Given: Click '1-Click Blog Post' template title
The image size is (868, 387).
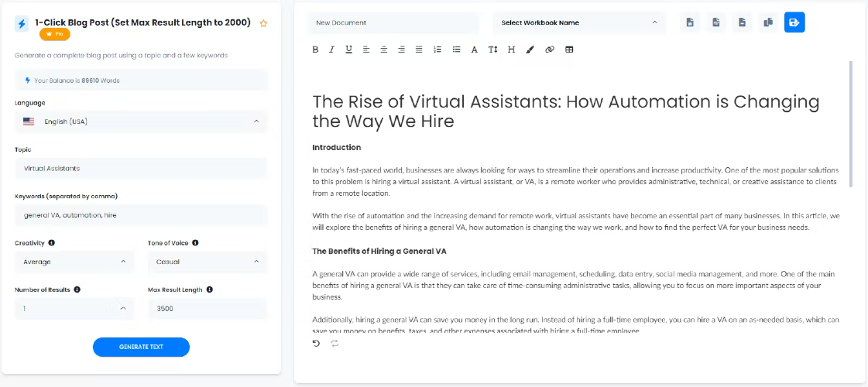Looking at the screenshot, I should point(142,22).
